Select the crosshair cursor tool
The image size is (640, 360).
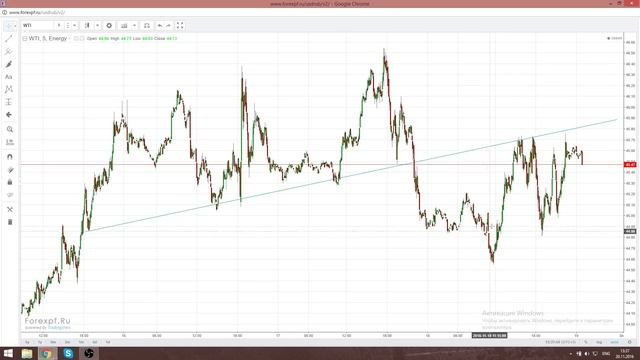click(x=9, y=26)
